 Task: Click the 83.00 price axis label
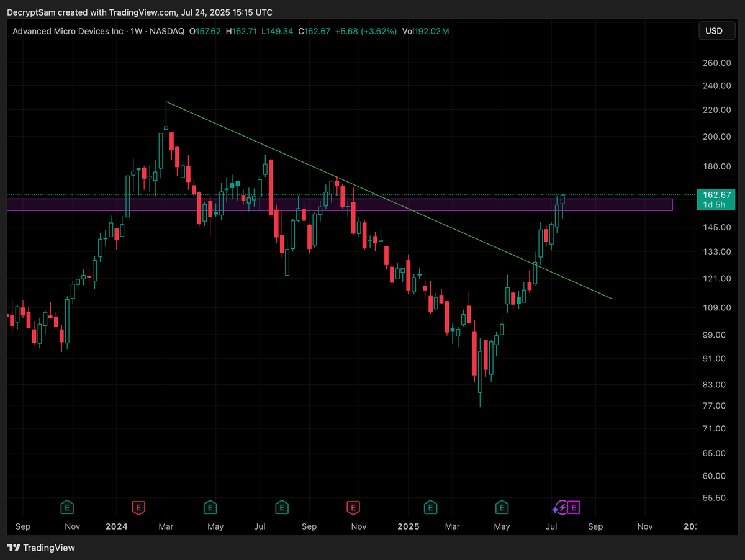click(715, 384)
